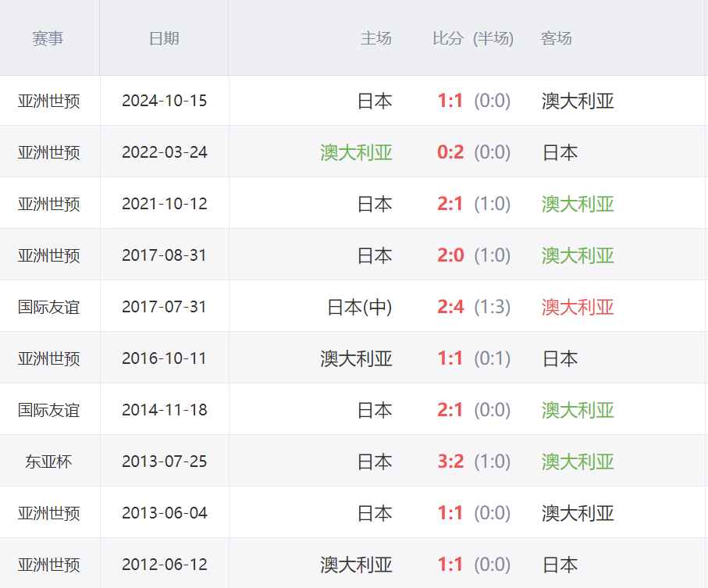
Task: Click the 客场 column header
Action: [557, 38]
